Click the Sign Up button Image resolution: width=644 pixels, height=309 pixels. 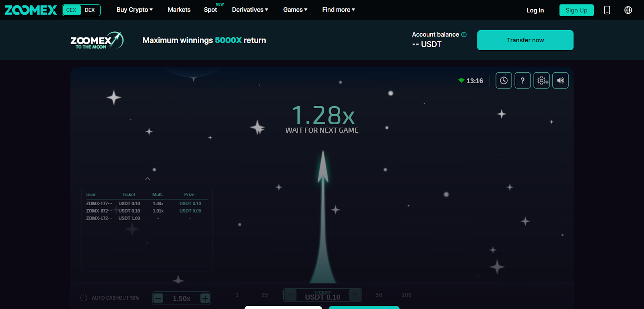[576, 10]
